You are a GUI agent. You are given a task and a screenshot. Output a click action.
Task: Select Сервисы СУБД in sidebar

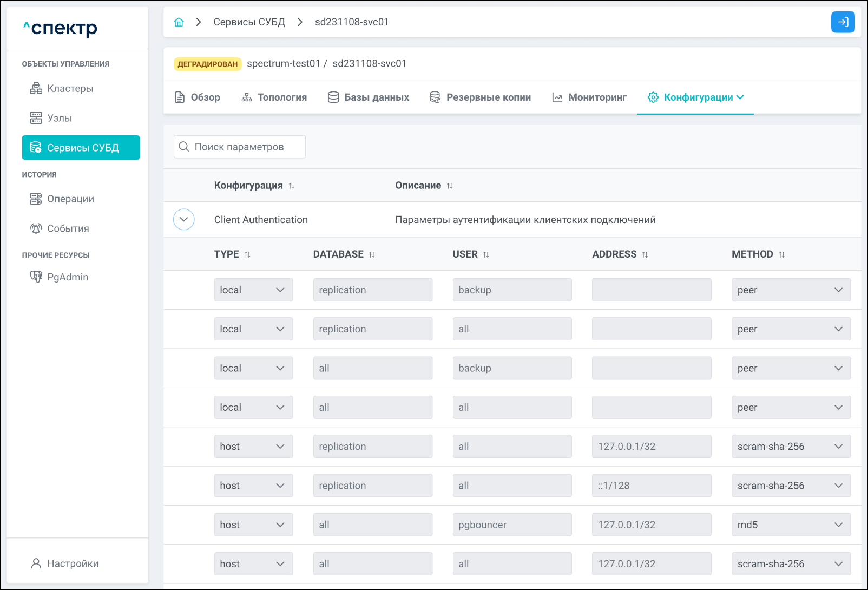pyautogui.click(x=81, y=148)
